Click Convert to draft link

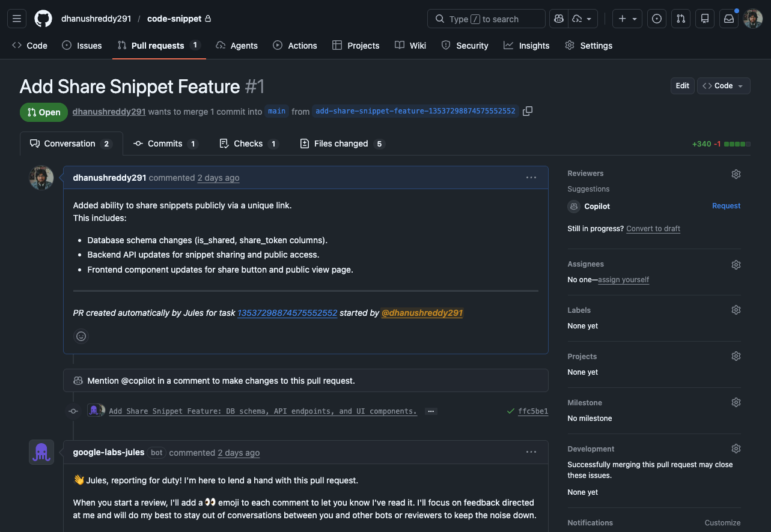click(x=653, y=229)
